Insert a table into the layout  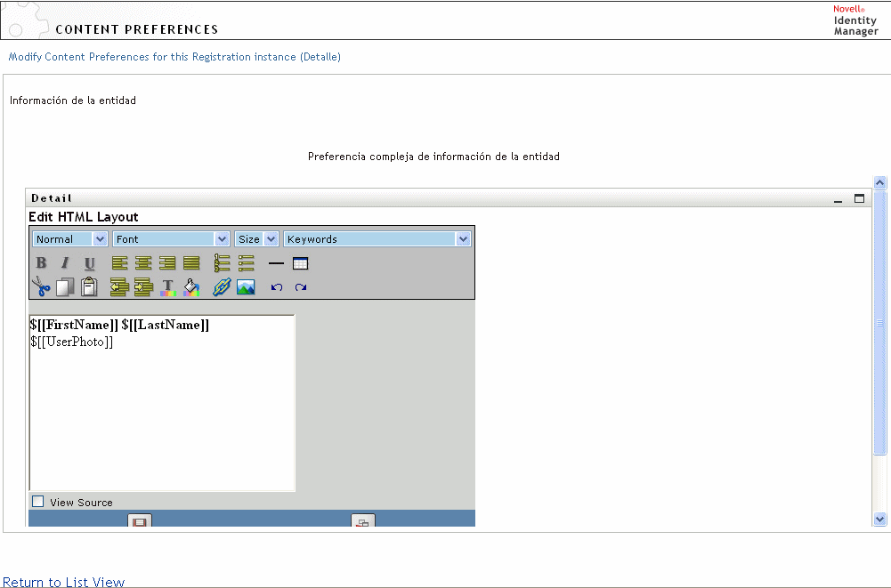(x=301, y=263)
